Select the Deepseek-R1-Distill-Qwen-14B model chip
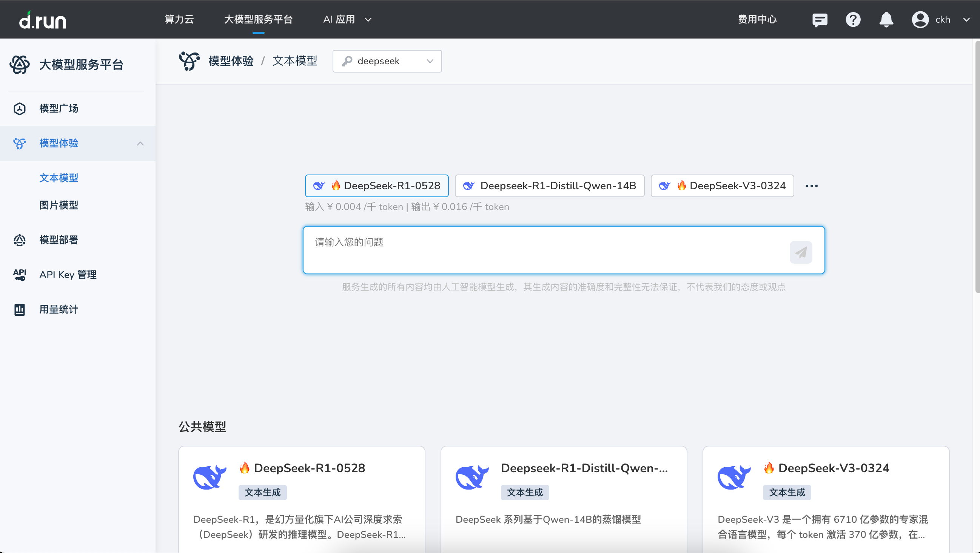 coord(549,186)
